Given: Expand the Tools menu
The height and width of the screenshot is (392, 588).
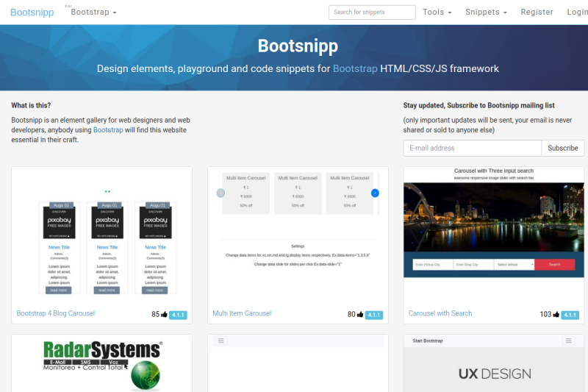Looking at the screenshot, I should tap(437, 12).
